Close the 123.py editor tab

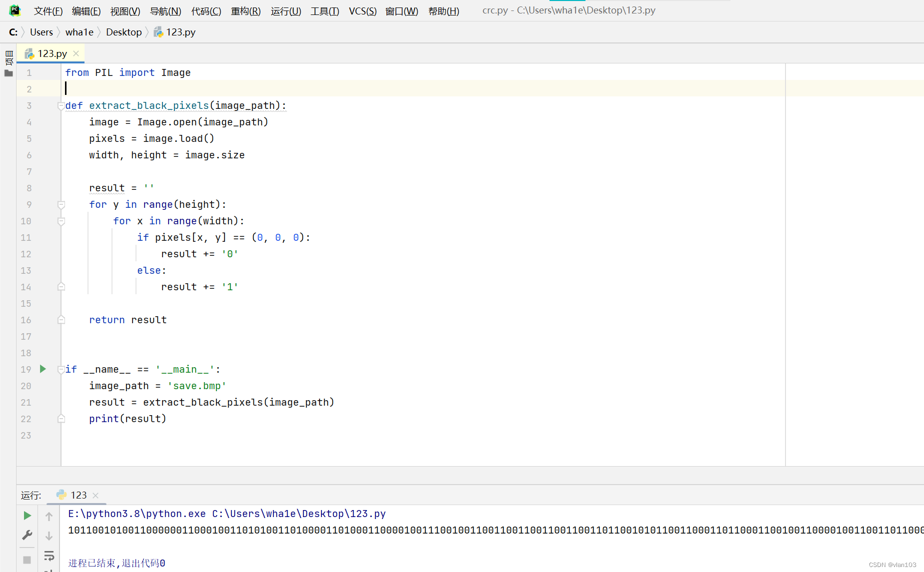[76, 53]
